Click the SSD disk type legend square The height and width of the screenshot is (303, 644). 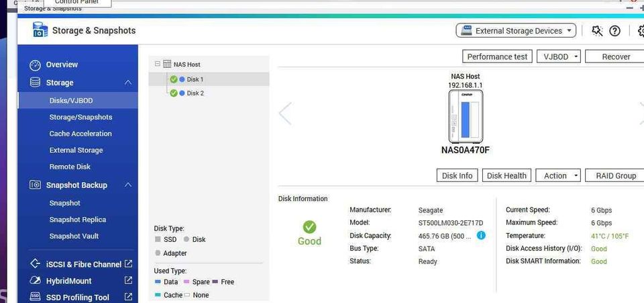coord(158,239)
